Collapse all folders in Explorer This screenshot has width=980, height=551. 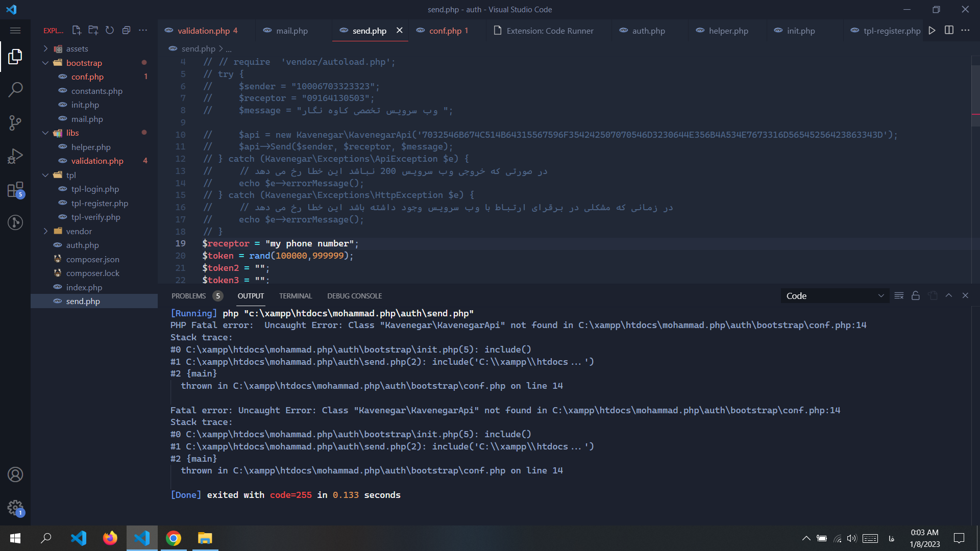126,31
